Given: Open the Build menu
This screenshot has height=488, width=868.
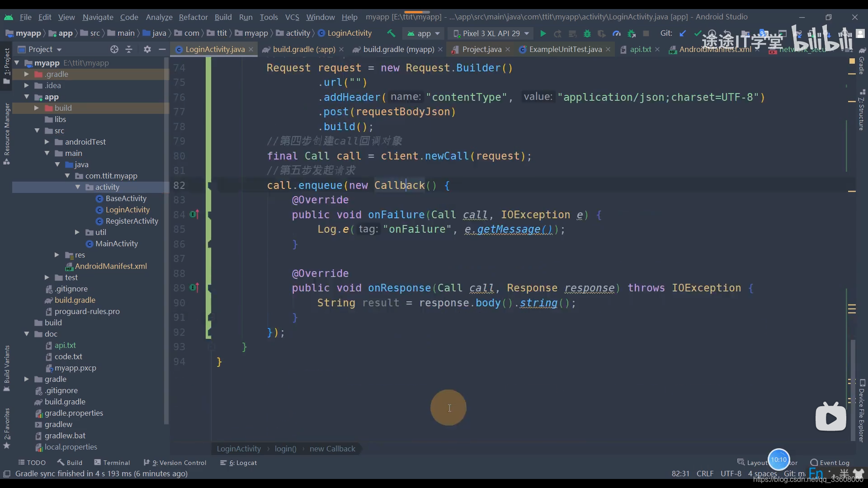Looking at the screenshot, I should [223, 16].
